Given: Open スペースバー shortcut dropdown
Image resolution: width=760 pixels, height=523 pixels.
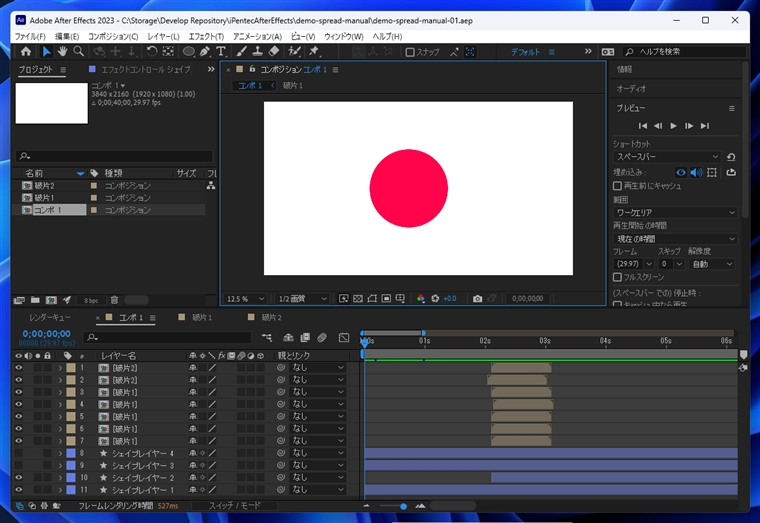Looking at the screenshot, I should click(x=667, y=157).
